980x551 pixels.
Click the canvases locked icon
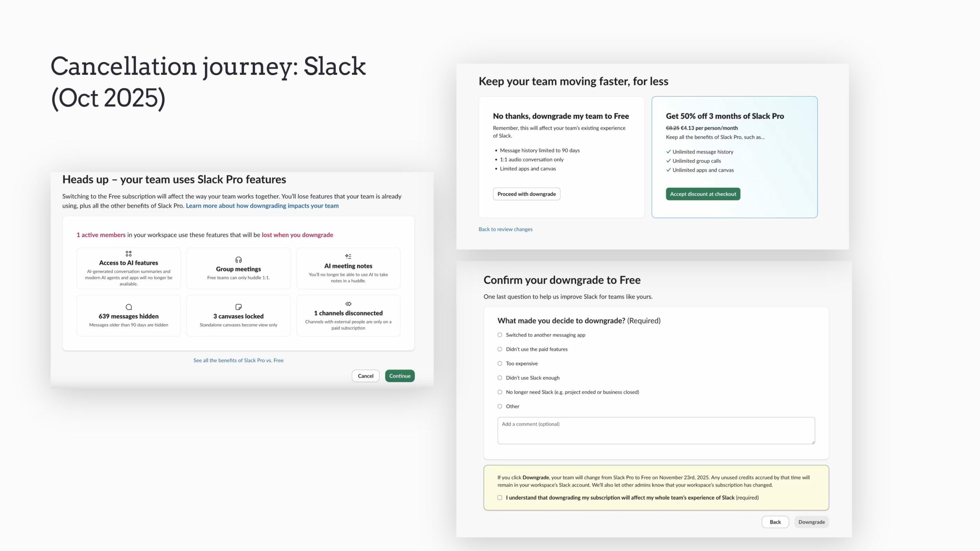point(238,307)
